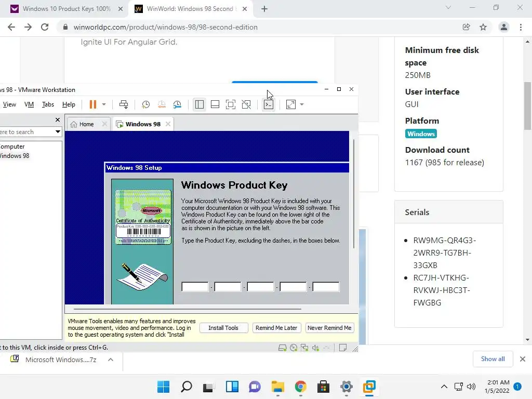This screenshot has width=532, height=399.
Task: Click the first product key box
Action: click(x=195, y=287)
